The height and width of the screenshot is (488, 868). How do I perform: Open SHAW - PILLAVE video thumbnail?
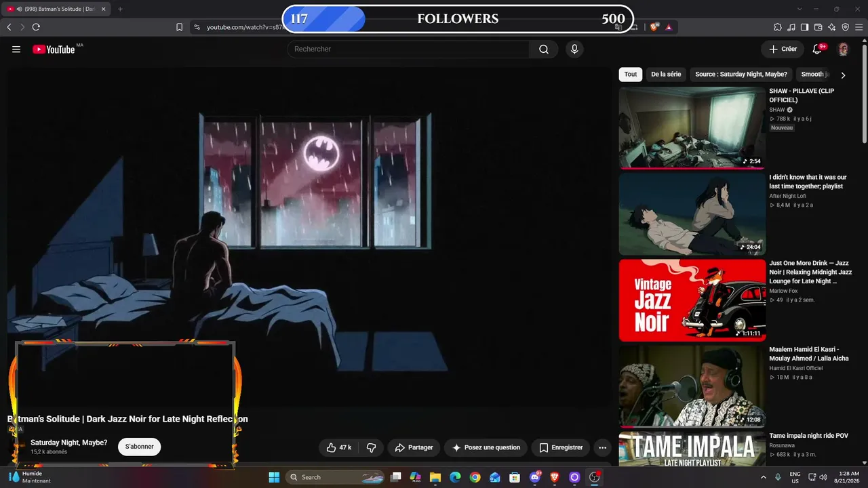coord(692,127)
